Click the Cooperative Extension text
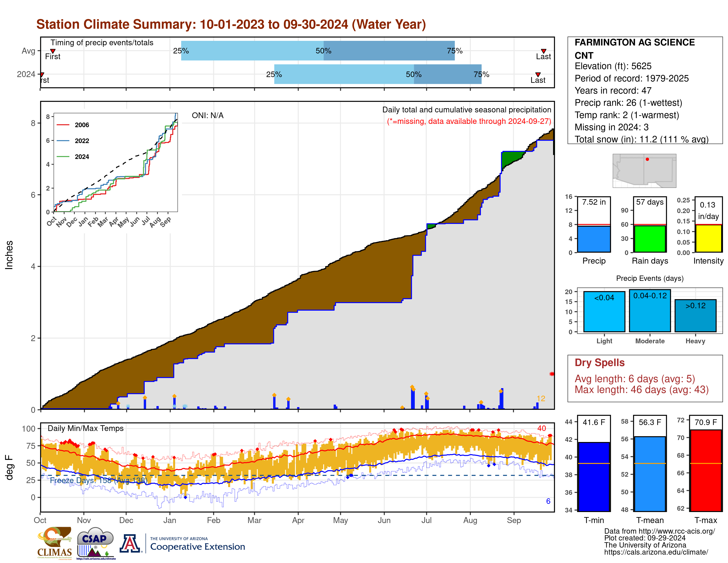Image resolution: width=728 pixels, height=563 pixels. [197, 547]
